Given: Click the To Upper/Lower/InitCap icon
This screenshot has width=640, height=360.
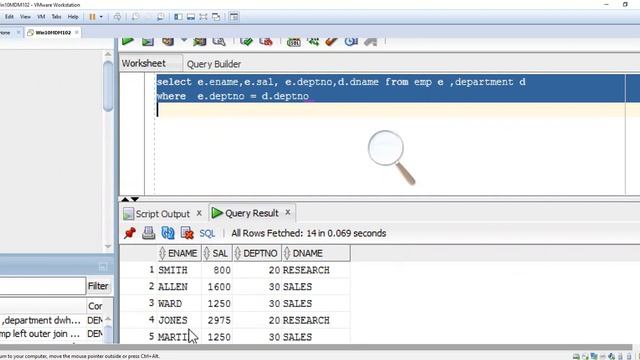Looking at the screenshot, I should (x=313, y=41).
